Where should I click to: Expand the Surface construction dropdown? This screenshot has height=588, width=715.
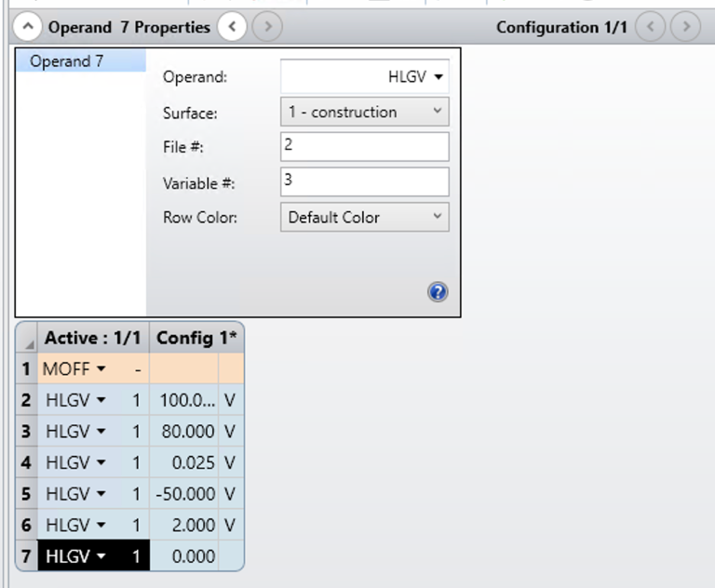click(x=365, y=112)
